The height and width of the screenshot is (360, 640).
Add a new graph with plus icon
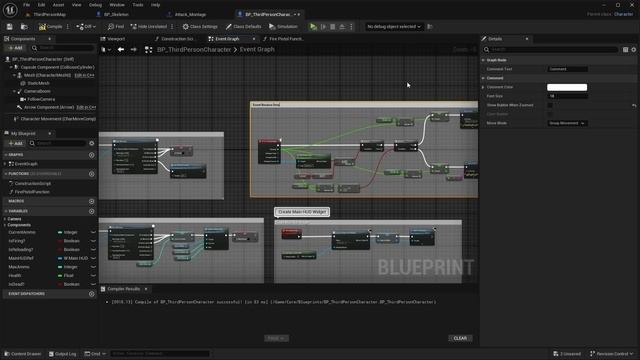[91, 155]
